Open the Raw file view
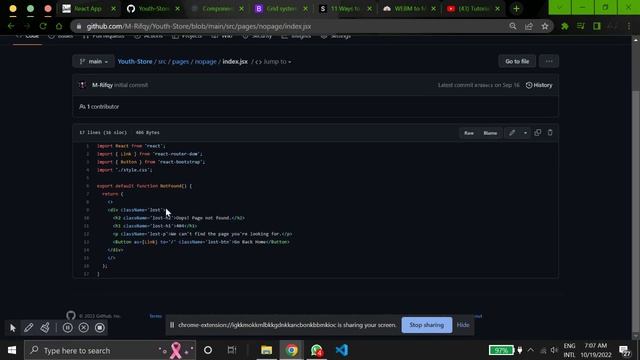 [469, 133]
